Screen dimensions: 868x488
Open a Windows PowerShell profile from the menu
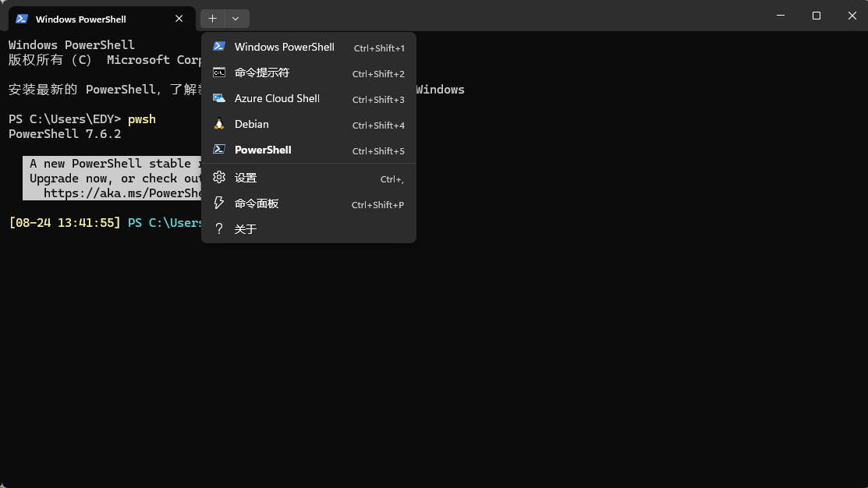pos(309,47)
